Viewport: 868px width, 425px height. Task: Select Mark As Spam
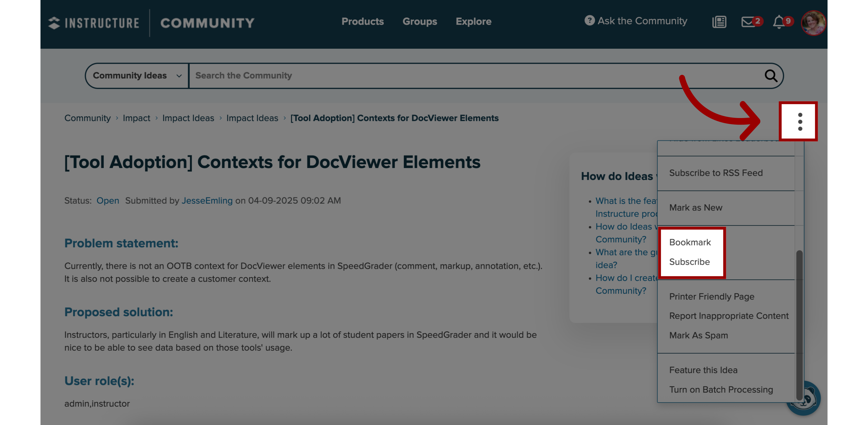point(698,335)
